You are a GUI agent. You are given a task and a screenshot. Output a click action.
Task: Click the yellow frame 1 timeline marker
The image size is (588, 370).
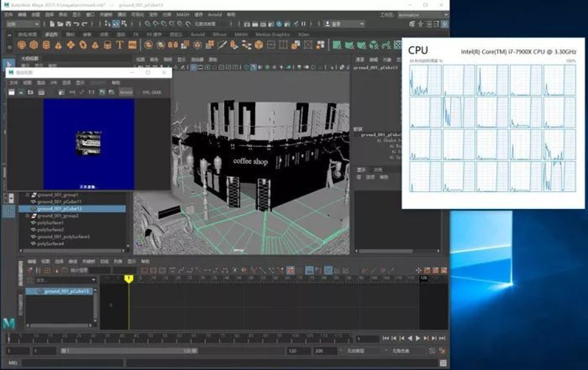[x=128, y=279]
